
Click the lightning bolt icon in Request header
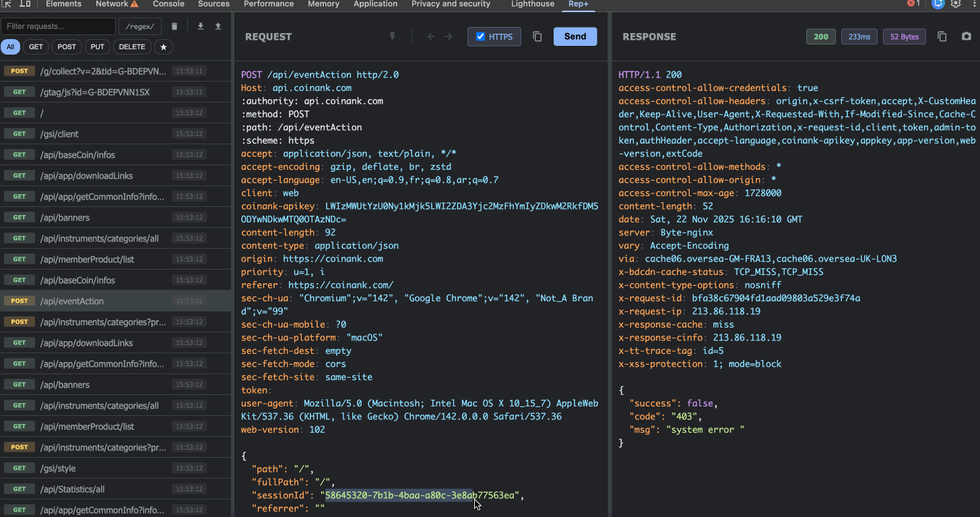pos(393,36)
